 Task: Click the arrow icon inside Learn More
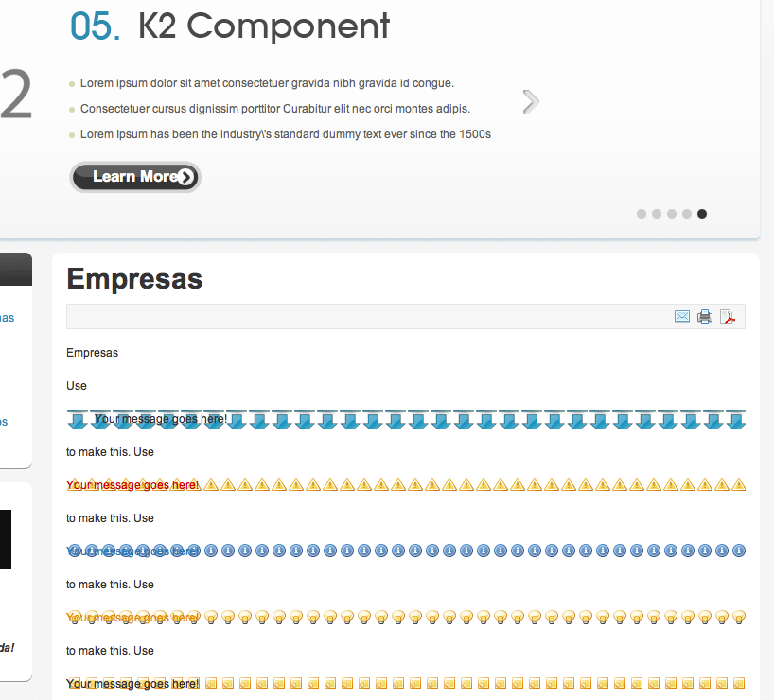tap(185, 177)
